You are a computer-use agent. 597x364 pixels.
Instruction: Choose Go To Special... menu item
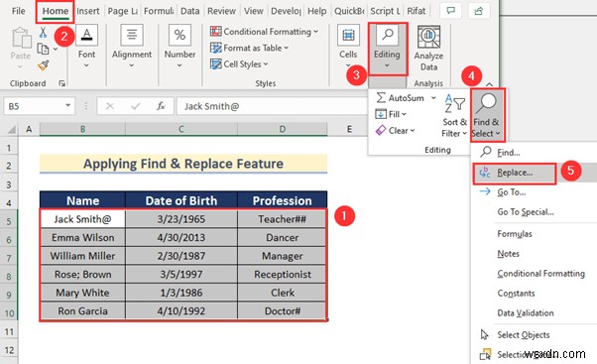click(535, 212)
